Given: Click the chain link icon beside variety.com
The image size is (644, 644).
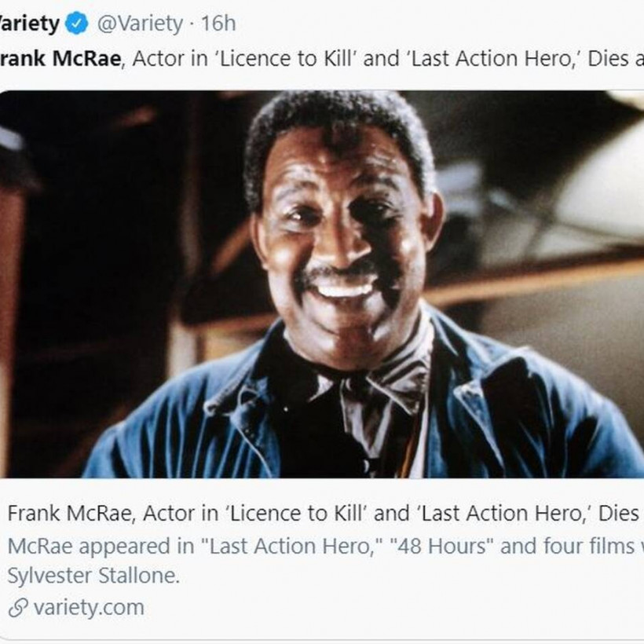Looking at the screenshot, I should point(17,608).
